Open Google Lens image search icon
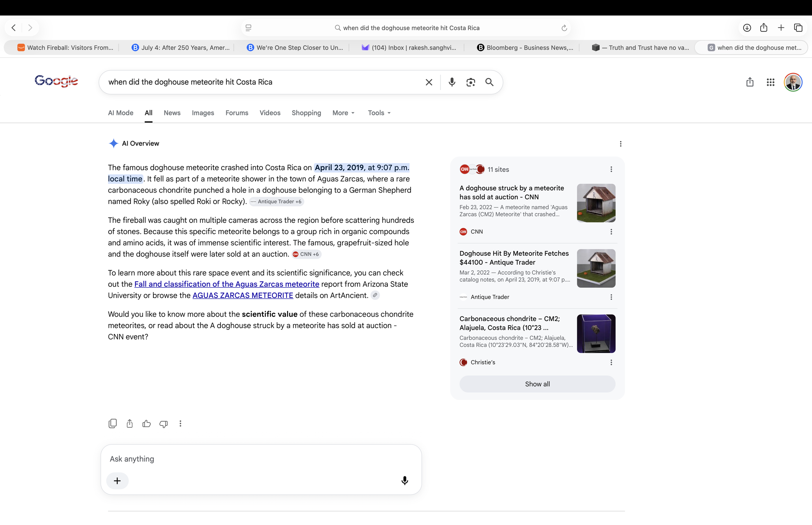The image size is (812, 525). (471, 82)
